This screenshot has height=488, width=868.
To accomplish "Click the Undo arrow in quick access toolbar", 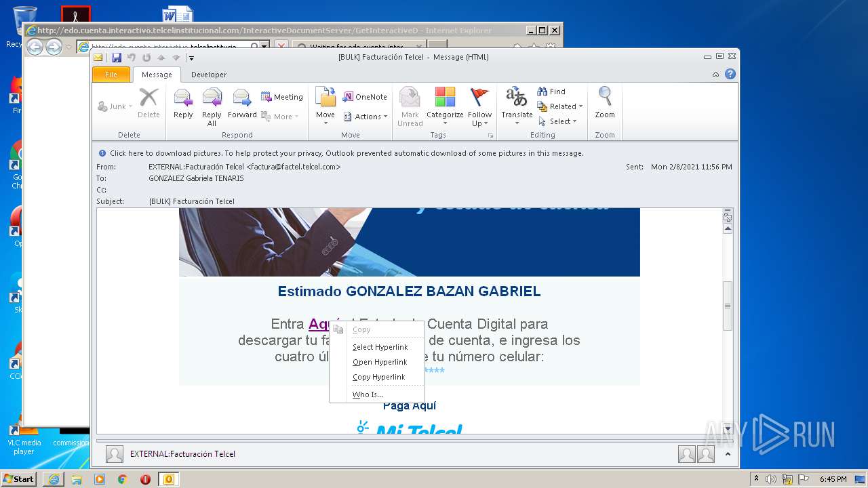I will [x=132, y=58].
